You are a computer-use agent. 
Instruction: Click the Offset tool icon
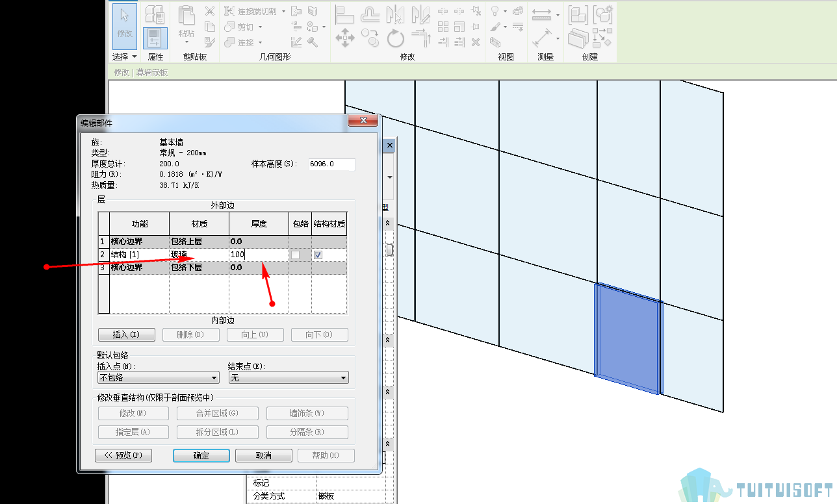(x=370, y=14)
